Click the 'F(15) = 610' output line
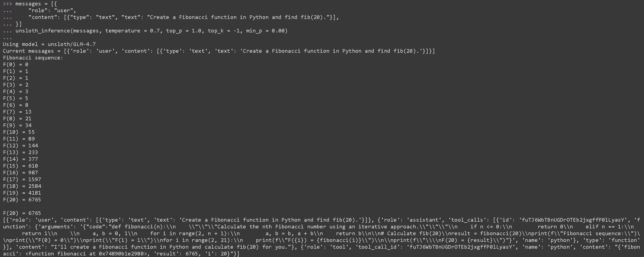 21,166
